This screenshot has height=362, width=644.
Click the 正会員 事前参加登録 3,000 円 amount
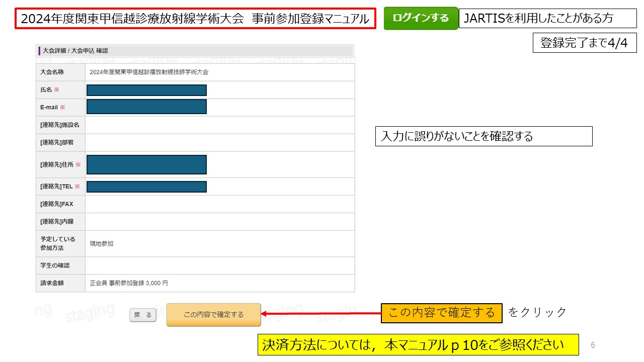pos(129,283)
